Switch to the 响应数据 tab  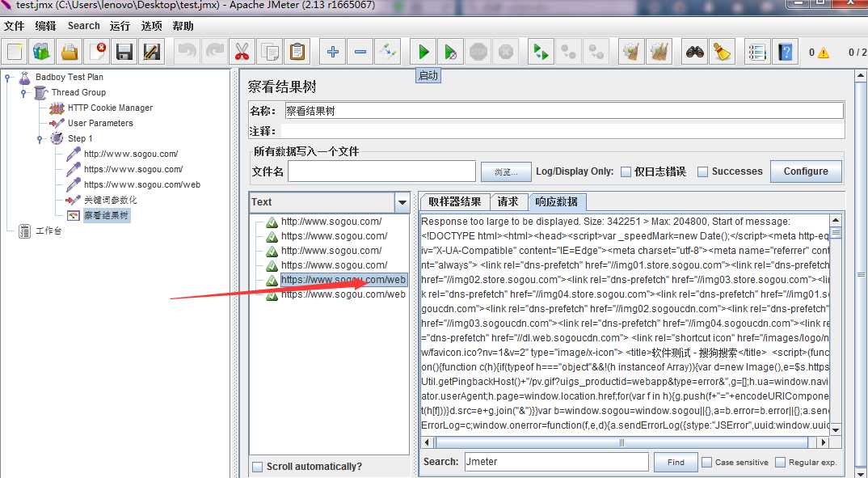(x=556, y=202)
